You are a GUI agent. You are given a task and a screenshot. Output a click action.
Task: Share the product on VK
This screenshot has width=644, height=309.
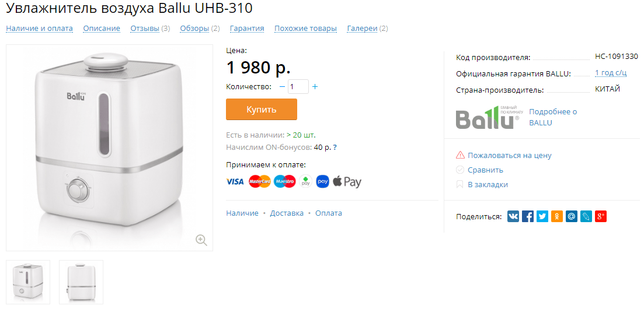tap(513, 216)
